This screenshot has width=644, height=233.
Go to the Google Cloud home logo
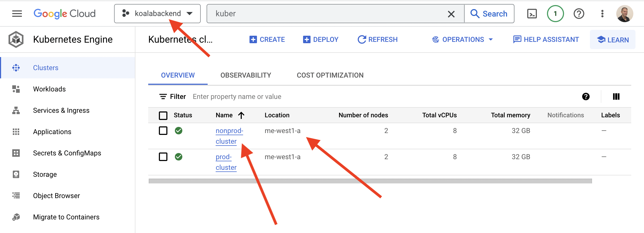65,14
